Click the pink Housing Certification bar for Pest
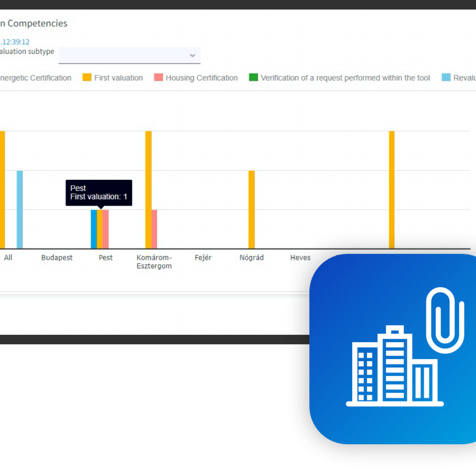The image size is (476, 476). [x=106, y=229]
